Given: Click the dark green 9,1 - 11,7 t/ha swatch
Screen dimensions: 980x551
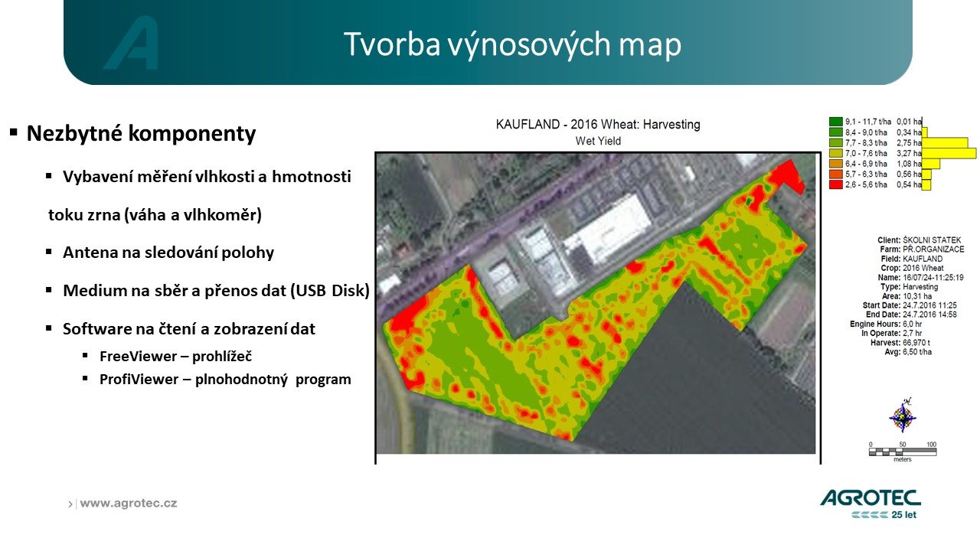Looking at the screenshot, I should tap(835, 122).
